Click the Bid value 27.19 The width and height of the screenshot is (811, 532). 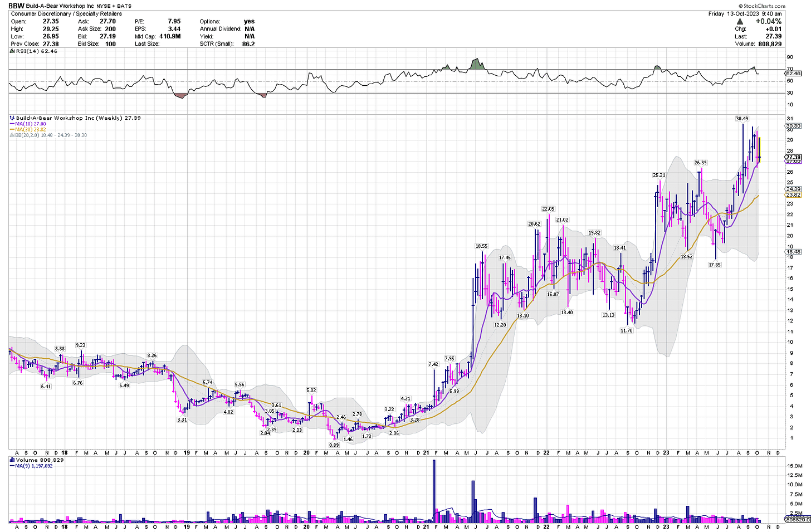pos(108,36)
